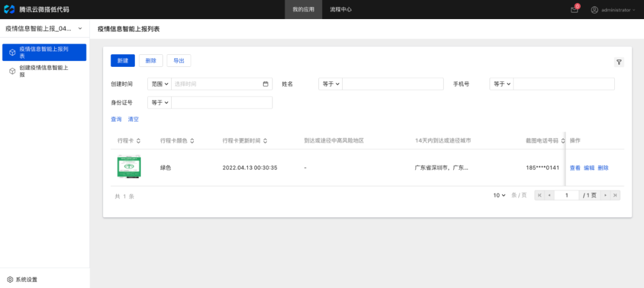
Task: Click the administrator avatar icon
Action: 595,10
